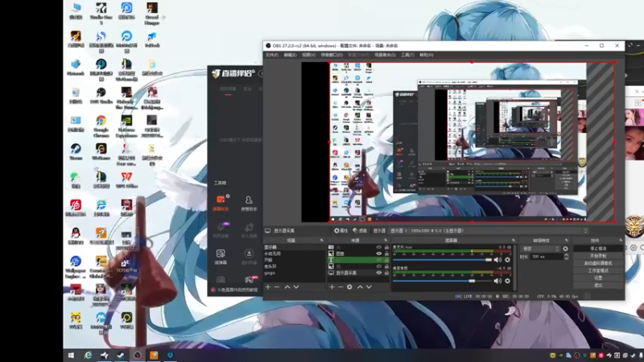Toggle visibility of 显示器采集 source
The height and width of the screenshot is (362, 644).
click(378, 273)
